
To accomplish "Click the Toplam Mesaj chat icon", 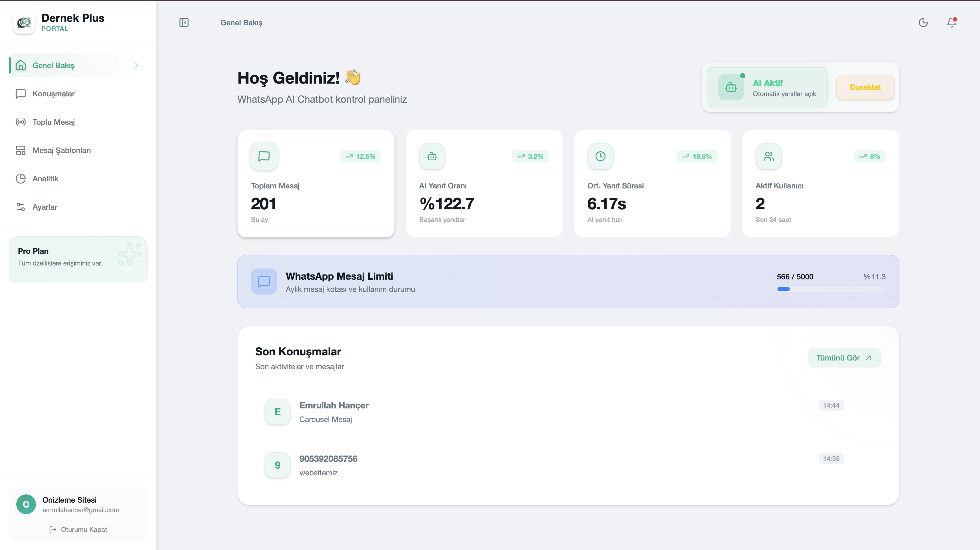I will point(264,157).
